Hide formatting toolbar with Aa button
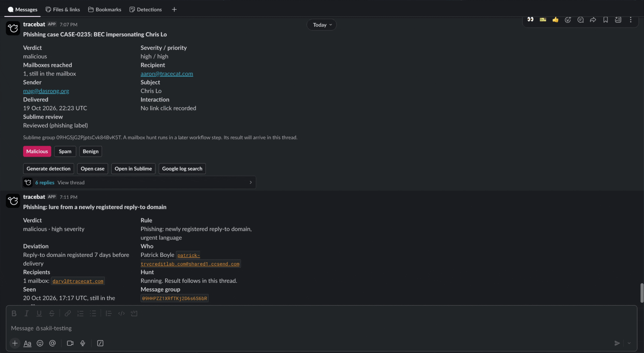644x353 pixels. tap(27, 343)
